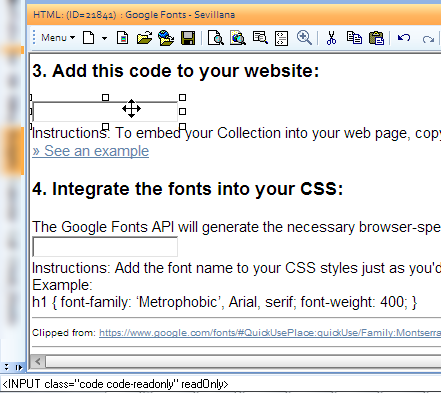The width and height of the screenshot is (441, 393).
Task: Show the HTML source code view icon
Action: (281, 38)
